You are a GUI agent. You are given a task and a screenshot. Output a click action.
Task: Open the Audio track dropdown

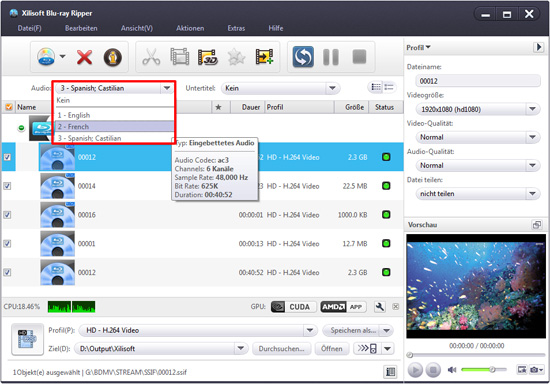[x=167, y=88]
